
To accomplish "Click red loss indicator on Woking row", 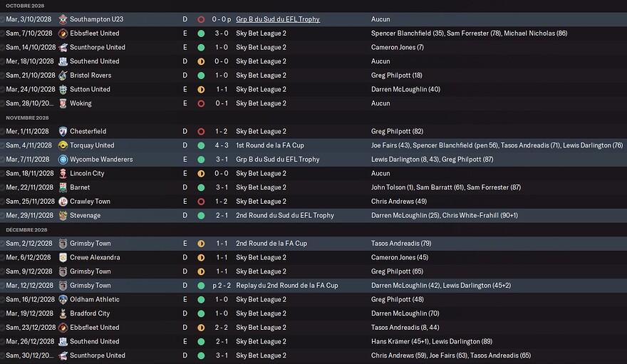I will [x=201, y=103].
